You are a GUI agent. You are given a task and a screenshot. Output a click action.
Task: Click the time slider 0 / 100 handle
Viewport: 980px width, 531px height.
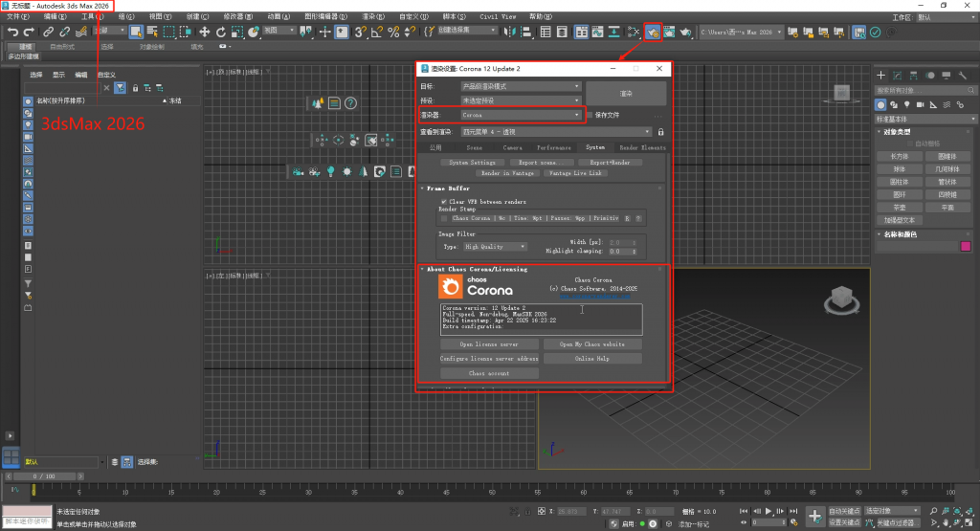coord(44,476)
